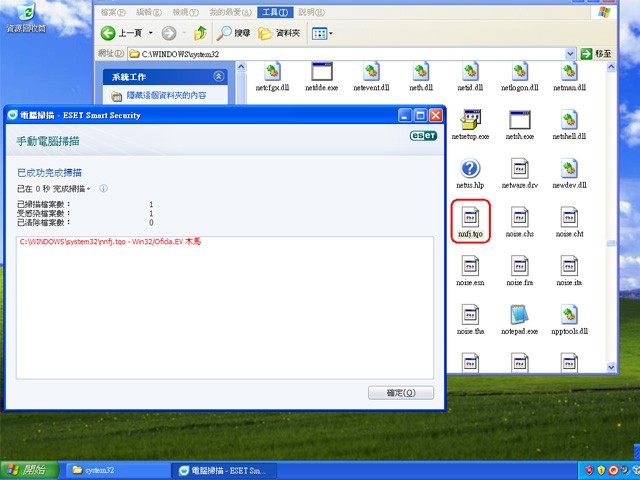Select the netware.drv file icon
This screenshot has height=480, width=640.
tap(520, 169)
